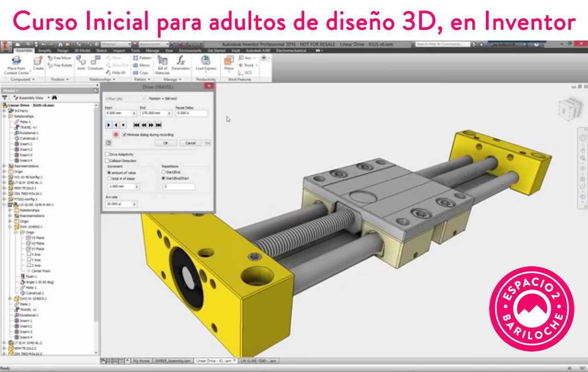Select TRAVEL +/- constraint in browser
This screenshot has height=372, width=588.
(x=25, y=127)
